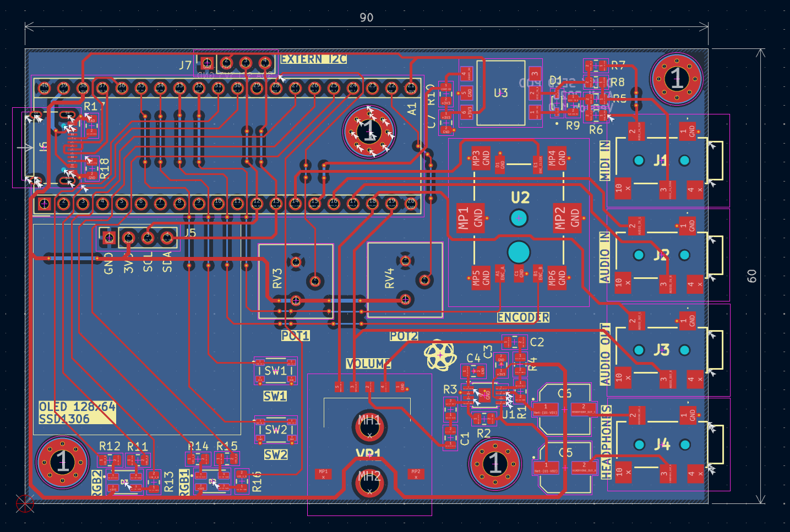Screen dimensions: 790x532
Task: Select the mounting hole beside the A1 label
Action: (369, 131)
